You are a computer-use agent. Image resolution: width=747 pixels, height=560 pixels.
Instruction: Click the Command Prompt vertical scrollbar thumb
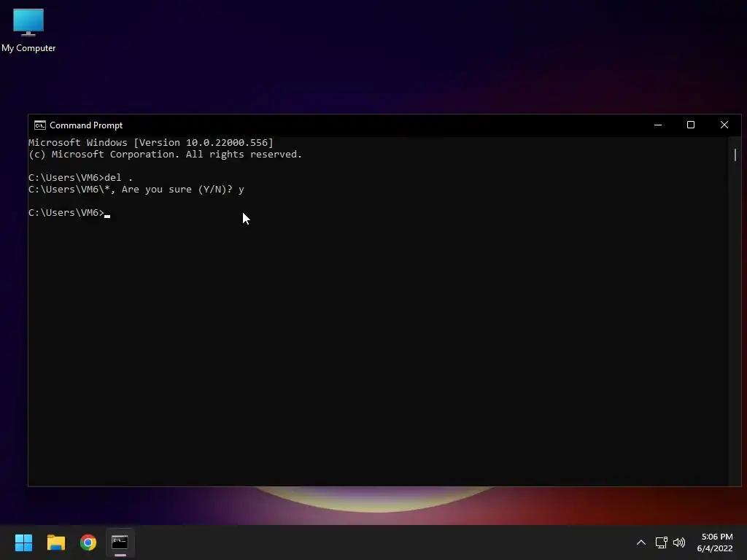click(735, 155)
